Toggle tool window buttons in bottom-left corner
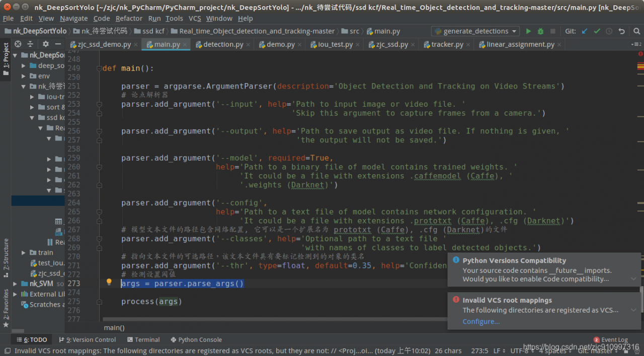This screenshot has height=356, width=644. (7, 351)
